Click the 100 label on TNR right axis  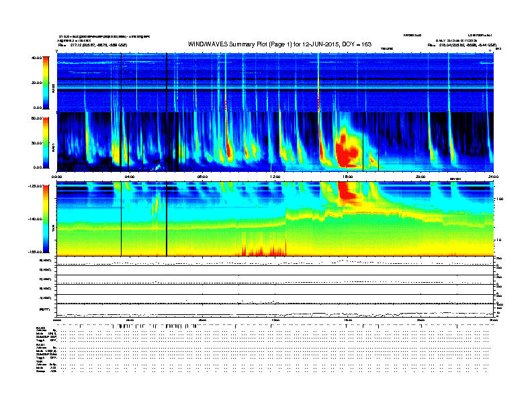coord(500,199)
